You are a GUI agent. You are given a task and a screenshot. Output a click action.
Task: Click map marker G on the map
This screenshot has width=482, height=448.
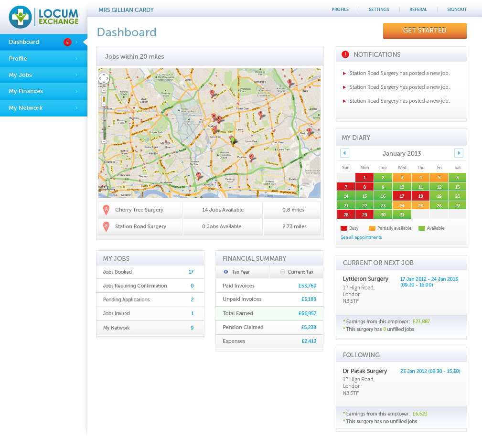click(213, 94)
